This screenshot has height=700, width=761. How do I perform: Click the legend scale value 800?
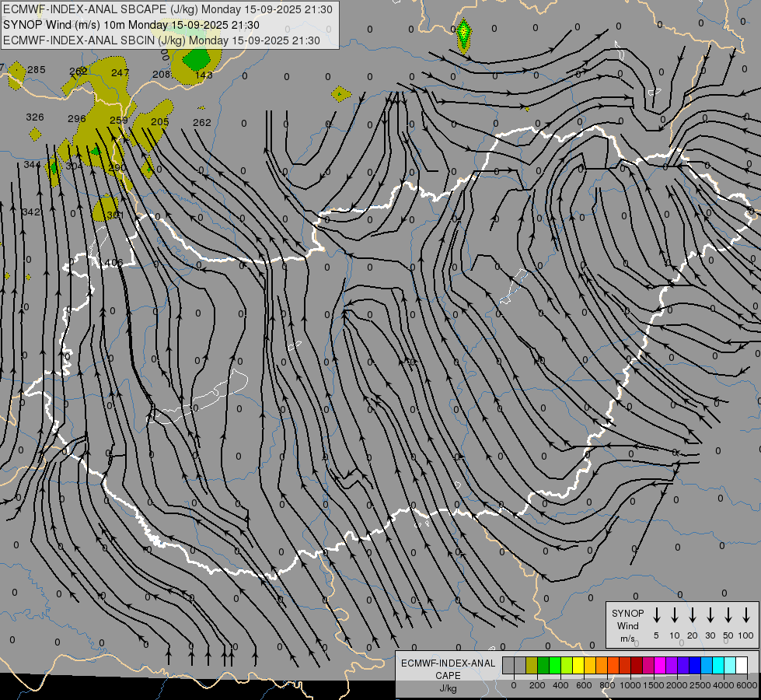click(607, 685)
